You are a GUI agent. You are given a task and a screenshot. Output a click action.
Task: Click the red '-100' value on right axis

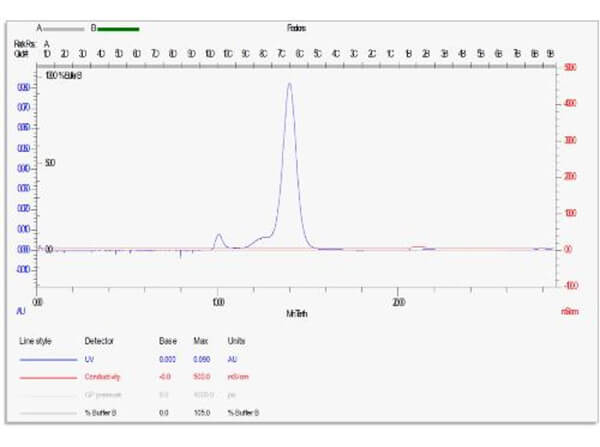tap(571, 286)
